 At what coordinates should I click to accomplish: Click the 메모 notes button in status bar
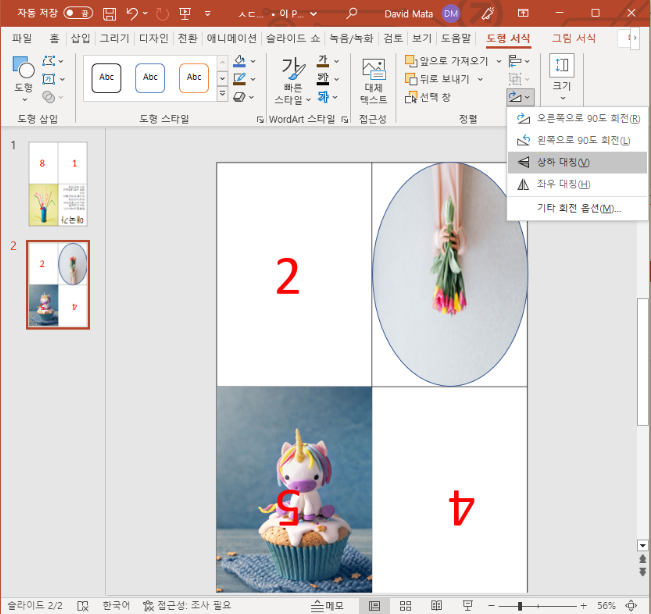pos(327,606)
